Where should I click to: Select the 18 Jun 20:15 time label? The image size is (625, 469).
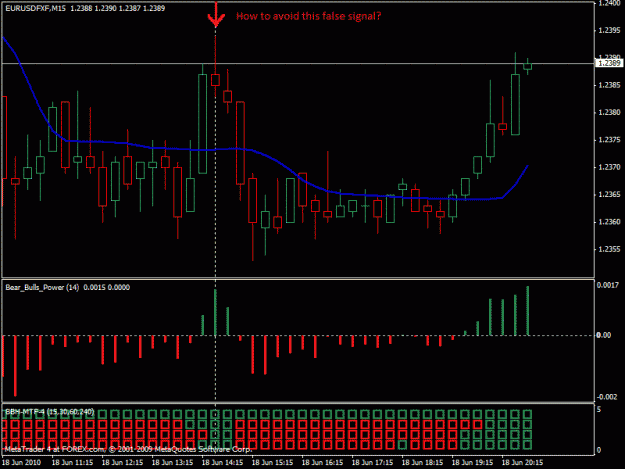pos(522,463)
